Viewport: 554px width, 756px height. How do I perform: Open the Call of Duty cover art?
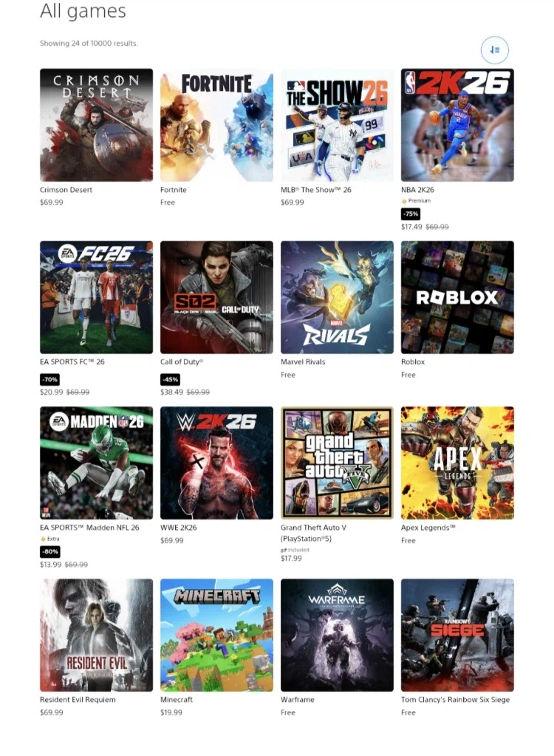216,297
